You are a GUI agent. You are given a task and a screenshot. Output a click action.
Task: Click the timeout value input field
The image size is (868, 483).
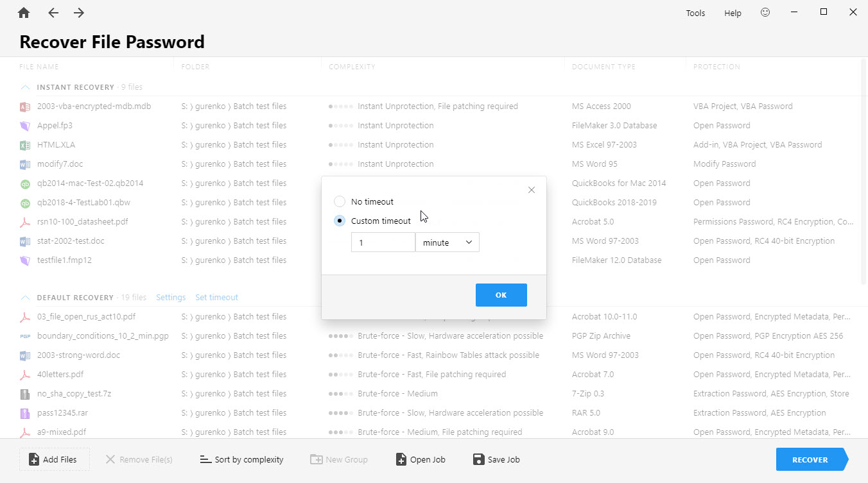[x=383, y=242]
